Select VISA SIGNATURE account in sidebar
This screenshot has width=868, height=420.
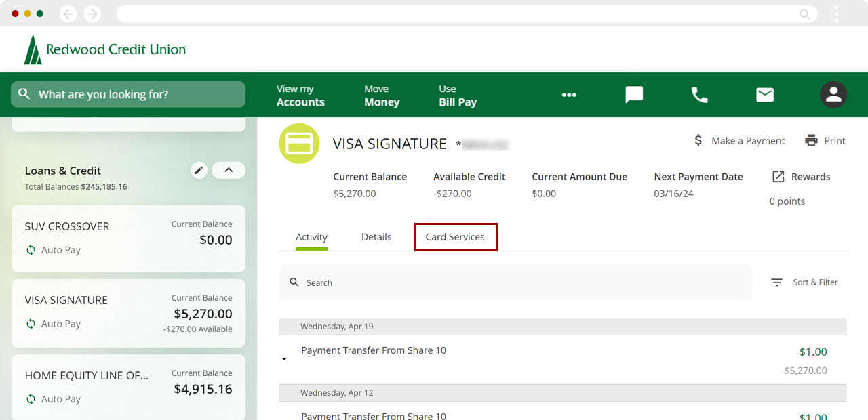[129, 313]
